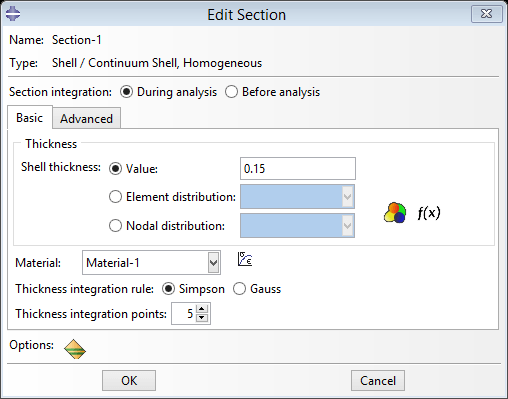
Task: Open the analytical field f(x) creator
Action: click(429, 213)
